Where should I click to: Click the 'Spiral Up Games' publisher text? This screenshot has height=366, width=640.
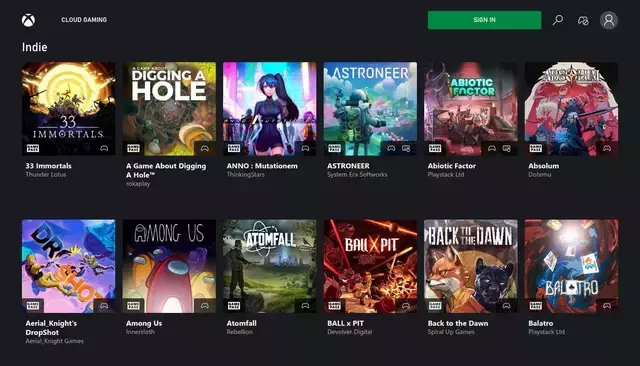[451, 332]
